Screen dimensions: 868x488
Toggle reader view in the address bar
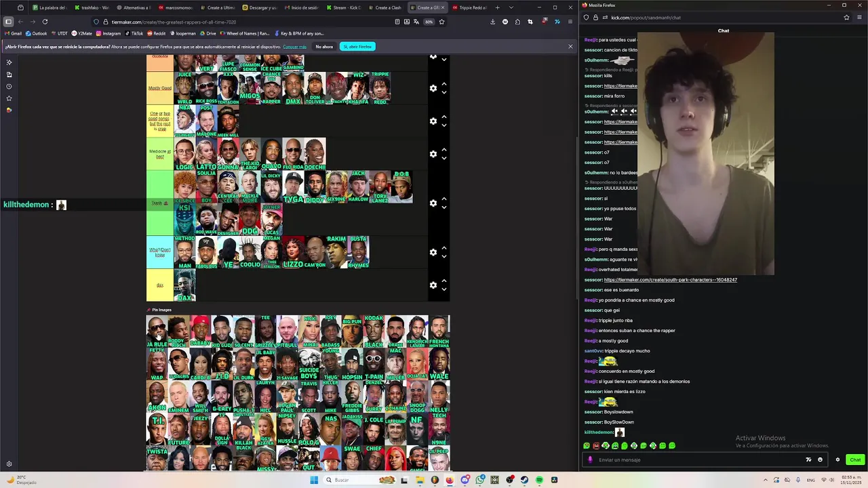point(397,22)
